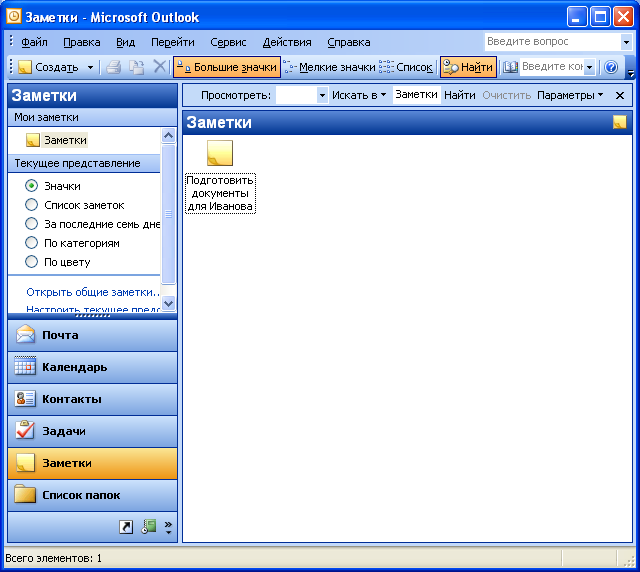The width and height of the screenshot is (640, 572).
Task: Click scroll up arrow in navigation pane
Action: [x=169, y=135]
